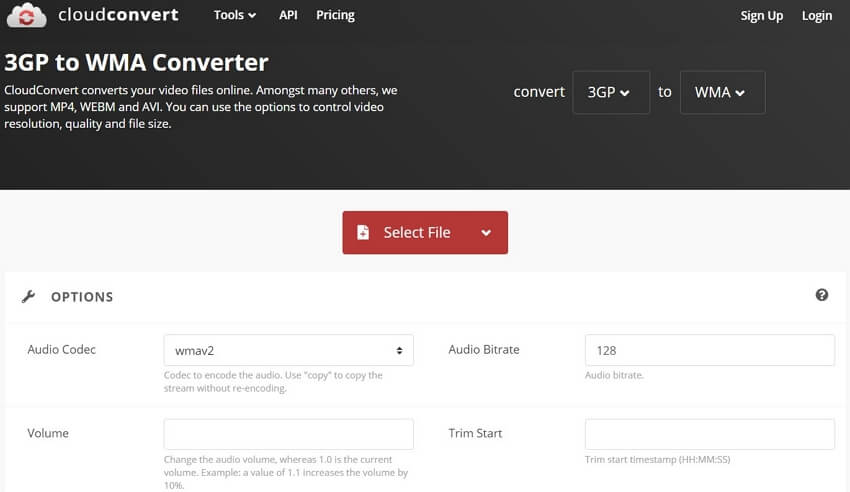This screenshot has height=492, width=850.
Task: Go to the Pricing page
Action: (335, 15)
